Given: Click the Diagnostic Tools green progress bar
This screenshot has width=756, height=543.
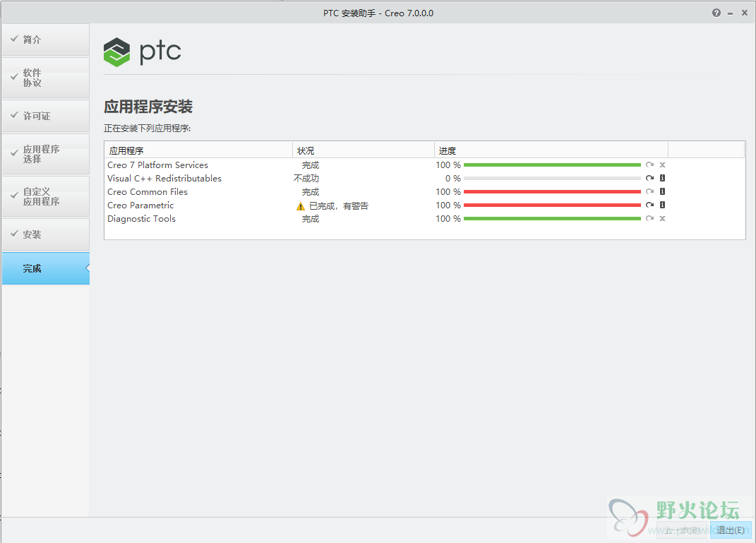Looking at the screenshot, I should [552, 218].
